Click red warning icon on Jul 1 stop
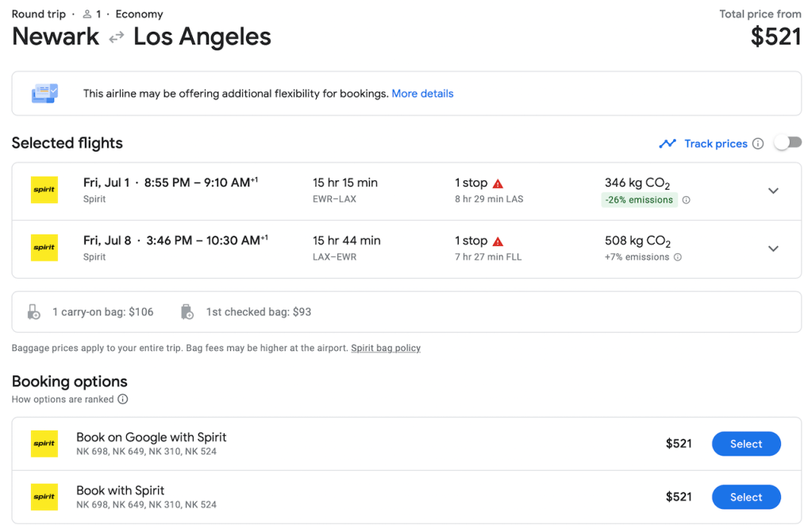Image resolution: width=812 pixels, height=531 pixels. [x=498, y=183]
